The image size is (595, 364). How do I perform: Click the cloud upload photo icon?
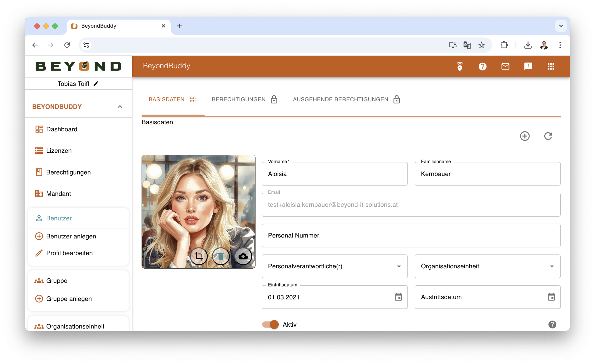point(243,256)
